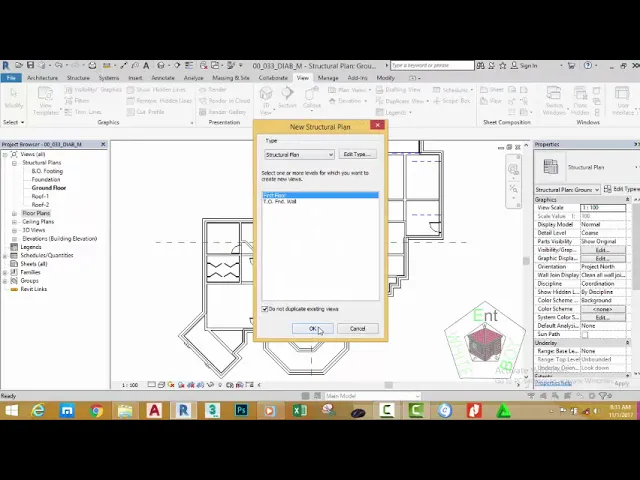
Task: Select the Foundation structural plan view
Action: 46,180
